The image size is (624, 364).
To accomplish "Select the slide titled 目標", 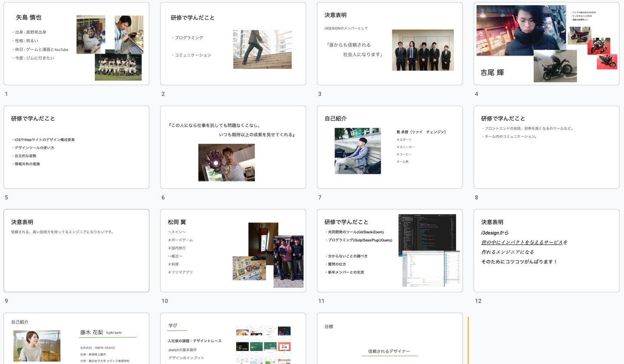I will point(390,338).
